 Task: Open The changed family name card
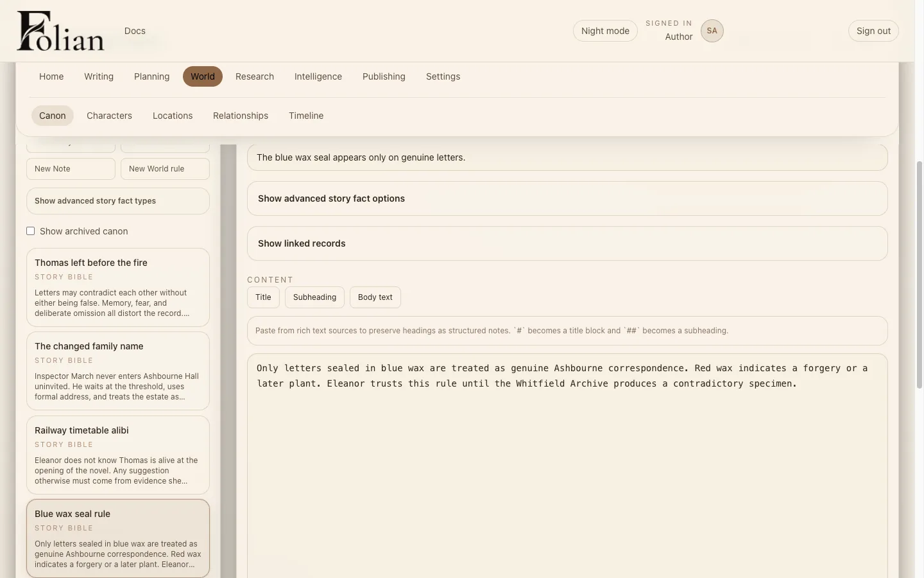(x=118, y=371)
